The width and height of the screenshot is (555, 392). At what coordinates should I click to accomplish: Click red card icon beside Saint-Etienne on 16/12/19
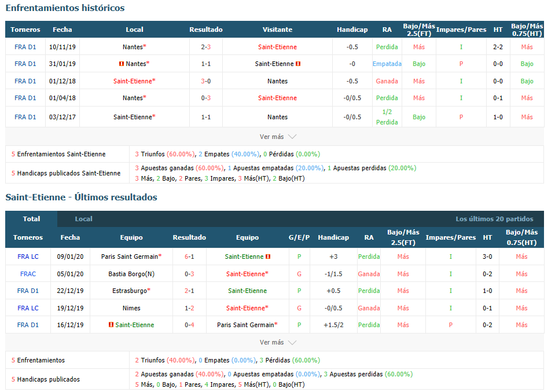click(111, 325)
